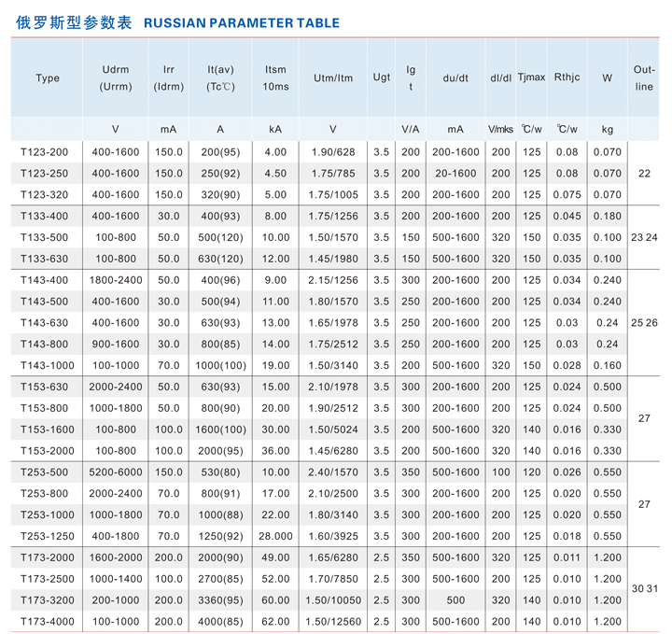Click the 2.40/1570 Utm/Itm value
Image resolution: width=672 pixels, height=634 pixels.
[333, 472]
